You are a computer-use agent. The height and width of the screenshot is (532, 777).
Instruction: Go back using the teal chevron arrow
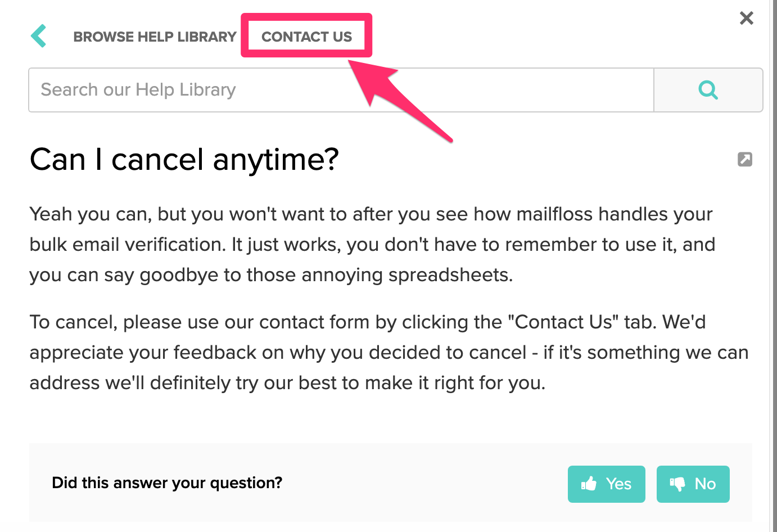[x=38, y=36]
